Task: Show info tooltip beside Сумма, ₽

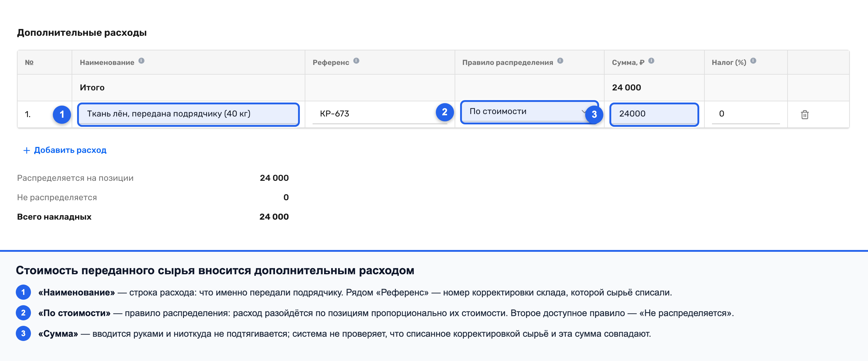Action: click(x=651, y=61)
